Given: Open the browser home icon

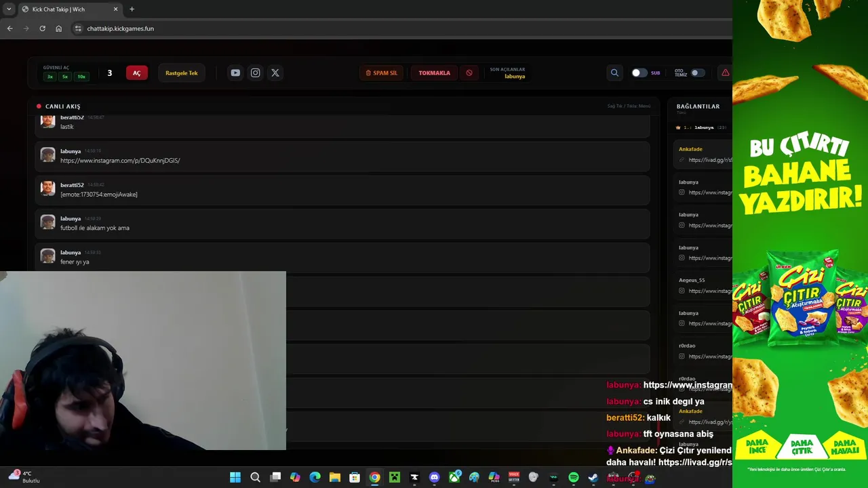Looking at the screenshot, I should click(58, 28).
